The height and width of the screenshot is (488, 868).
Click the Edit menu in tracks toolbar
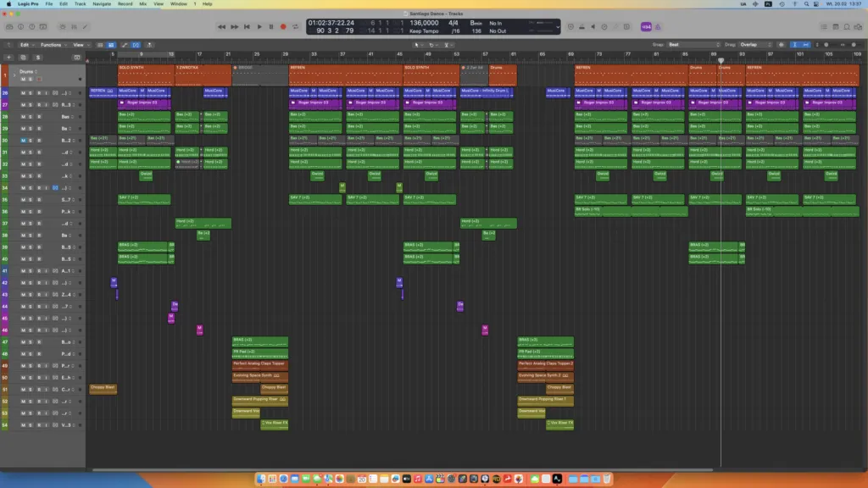click(x=25, y=45)
